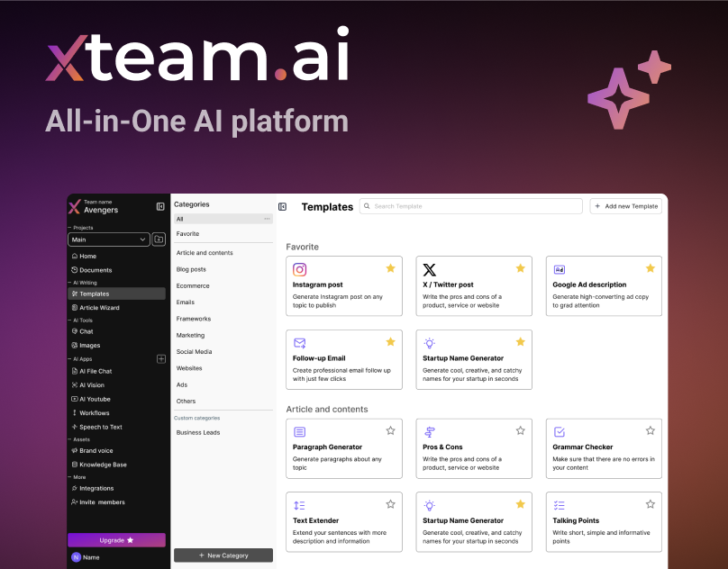Click the add AI Apps plus icon
The width and height of the screenshot is (728, 569).
pyautogui.click(x=161, y=358)
